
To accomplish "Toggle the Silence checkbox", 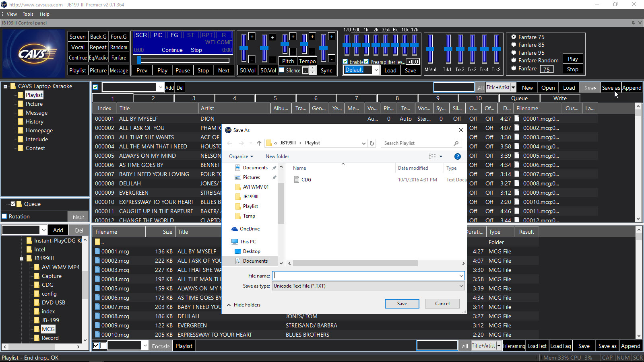I will (x=282, y=70).
